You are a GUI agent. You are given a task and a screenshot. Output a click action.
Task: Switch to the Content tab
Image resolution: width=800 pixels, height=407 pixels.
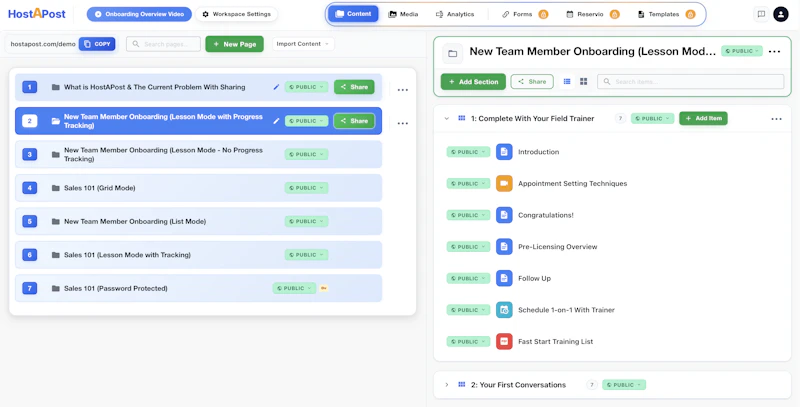(x=353, y=14)
